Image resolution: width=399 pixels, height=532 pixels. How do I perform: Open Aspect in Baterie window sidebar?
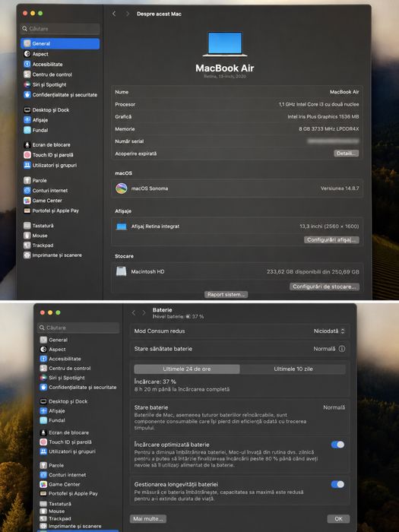click(x=53, y=349)
